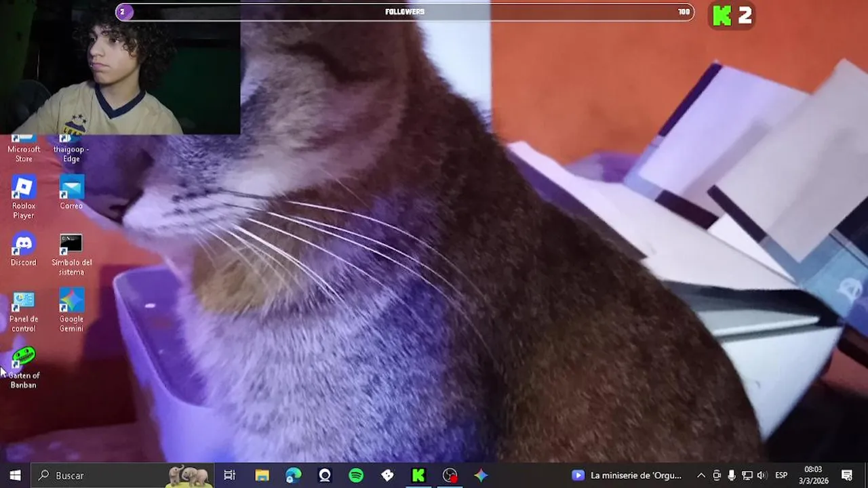Click the camera meet-now tray icon
Viewport: 868px width, 488px height.
tap(716, 475)
